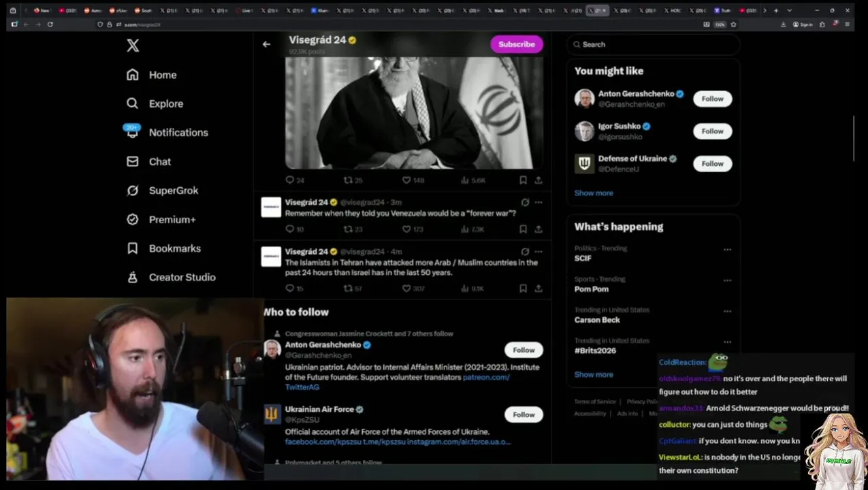This screenshot has width=868, height=490.
Task: Open more options on the Tehran post
Action: tap(539, 251)
